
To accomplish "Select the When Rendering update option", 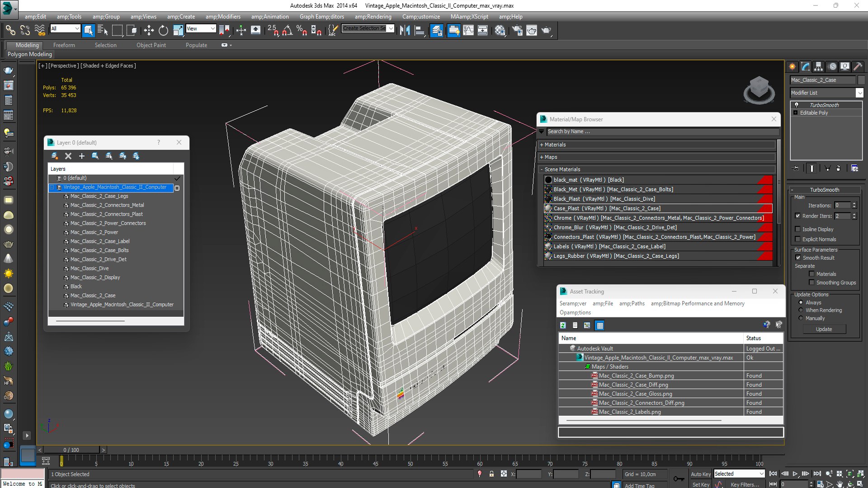I will coord(801,310).
